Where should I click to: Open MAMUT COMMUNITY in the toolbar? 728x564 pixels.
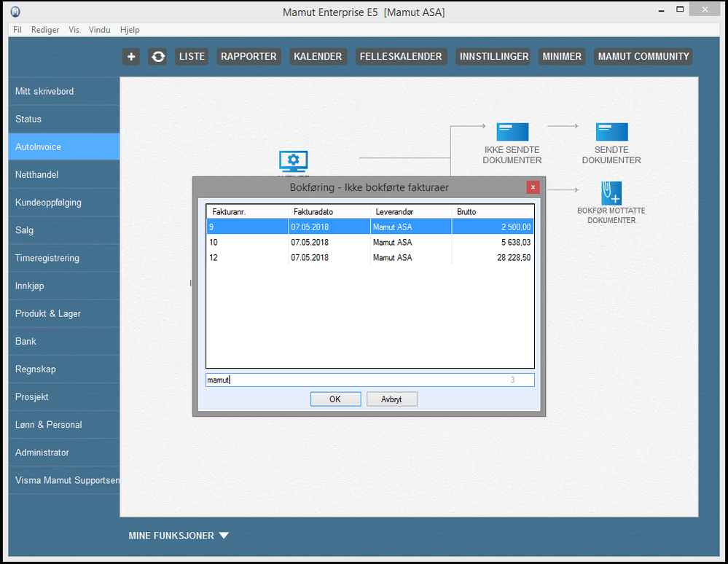(x=643, y=57)
